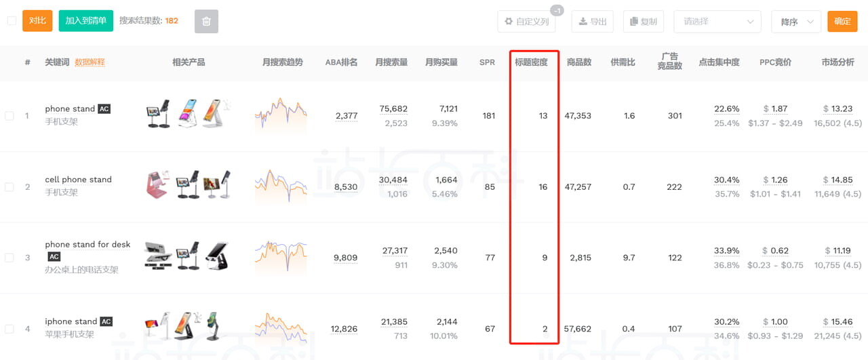This screenshot has height=360, width=868.
Task: Click the AC badge under phone stand for desk
Action: (54, 257)
